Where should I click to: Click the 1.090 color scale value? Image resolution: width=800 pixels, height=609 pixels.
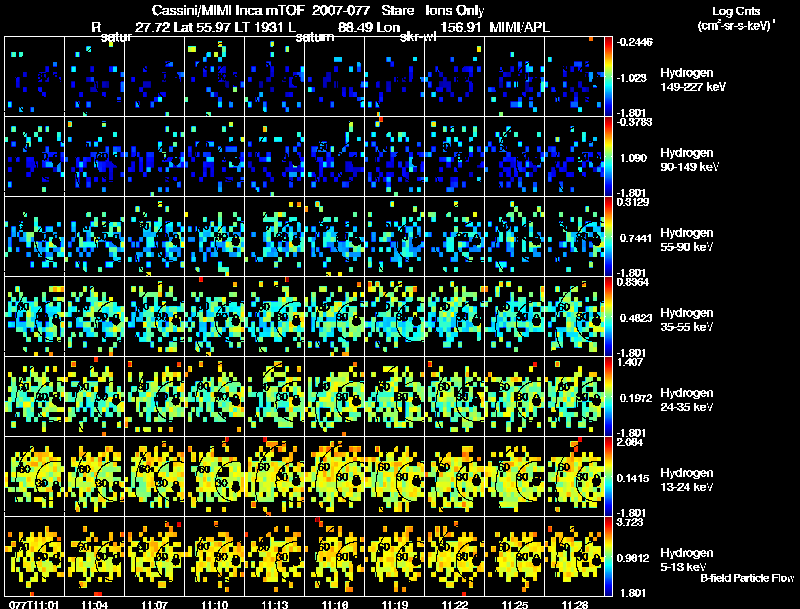pos(633,158)
